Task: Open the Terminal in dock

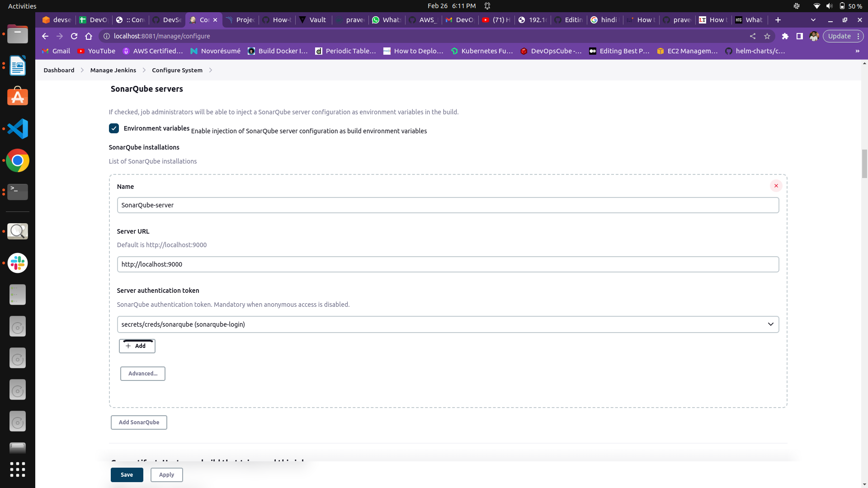Action: tap(18, 192)
